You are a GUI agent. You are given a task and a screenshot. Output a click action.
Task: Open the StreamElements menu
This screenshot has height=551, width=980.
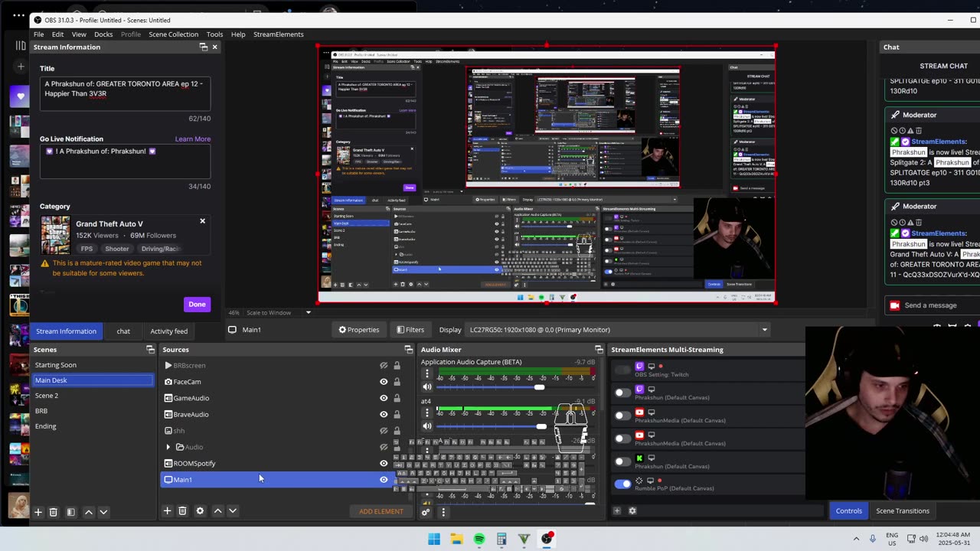point(279,34)
